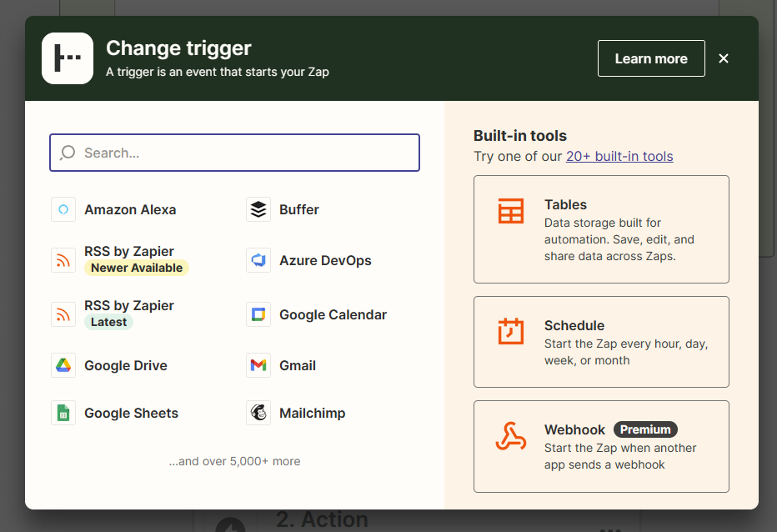Click the RSS icon marked Newer Available
Image resolution: width=777 pixels, height=532 pixels.
(x=63, y=260)
